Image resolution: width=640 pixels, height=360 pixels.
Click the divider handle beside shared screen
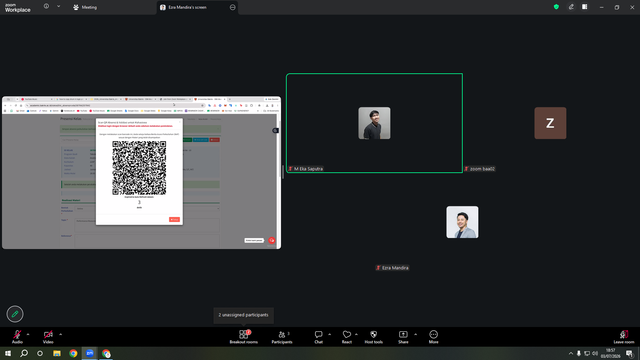pos(283,172)
